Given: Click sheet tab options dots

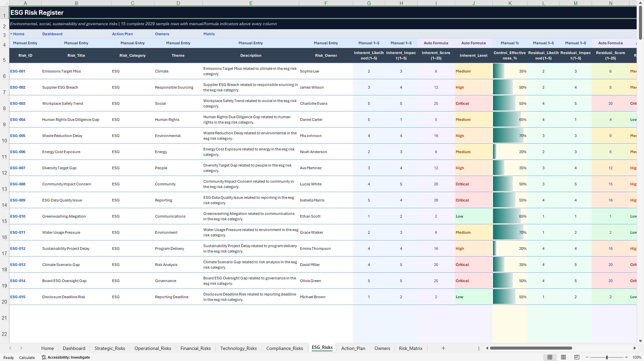Looking at the screenshot, I should tap(479, 348).
